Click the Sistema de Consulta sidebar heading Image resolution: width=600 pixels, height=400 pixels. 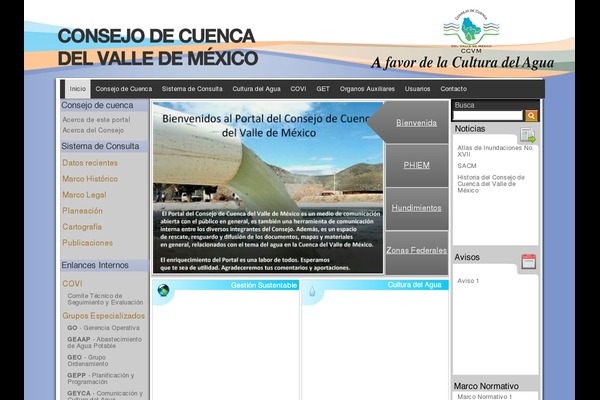(100, 146)
